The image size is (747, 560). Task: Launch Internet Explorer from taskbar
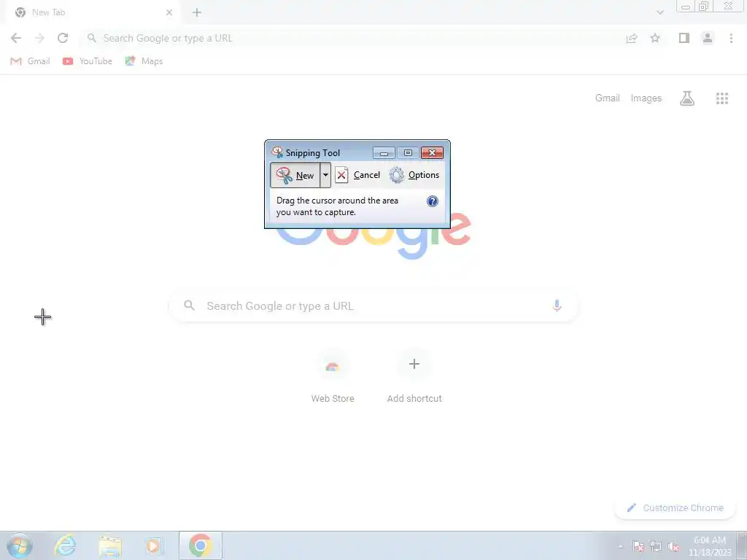point(65,545)
